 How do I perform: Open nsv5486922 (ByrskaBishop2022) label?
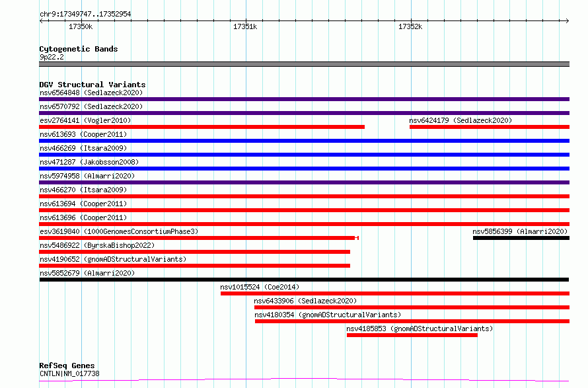(x=97, y=245)
